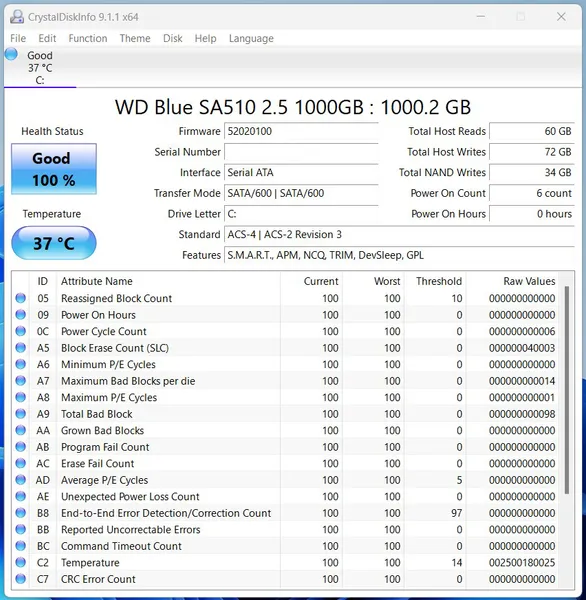Click status orb for CRC Error Count
Screen dimensions: 586x600
tap(21, 579)
